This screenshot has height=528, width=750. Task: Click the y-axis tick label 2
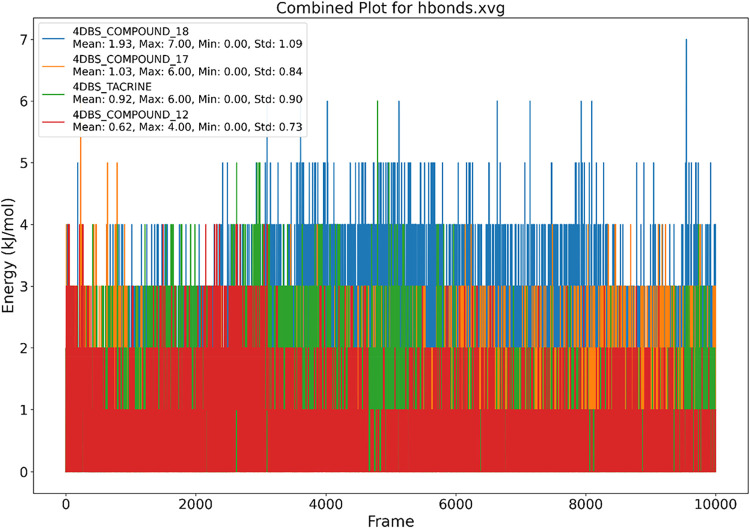tap(23, 348)
